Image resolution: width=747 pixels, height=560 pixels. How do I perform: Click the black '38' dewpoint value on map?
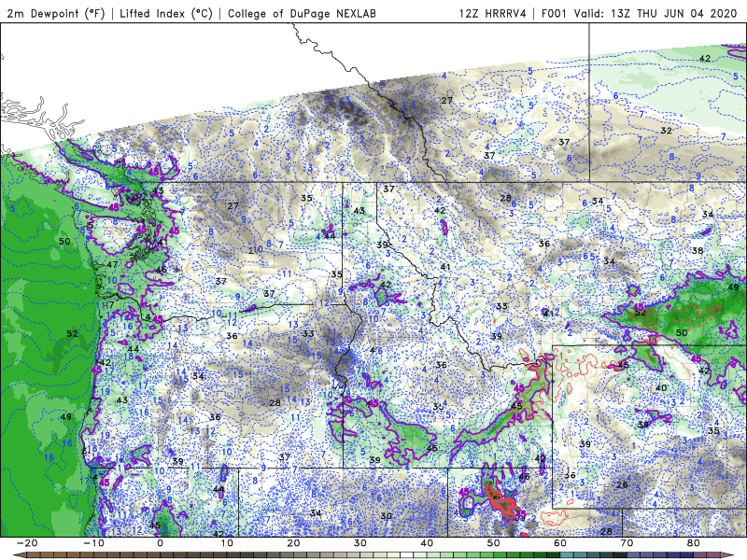(x=698, y=250)
